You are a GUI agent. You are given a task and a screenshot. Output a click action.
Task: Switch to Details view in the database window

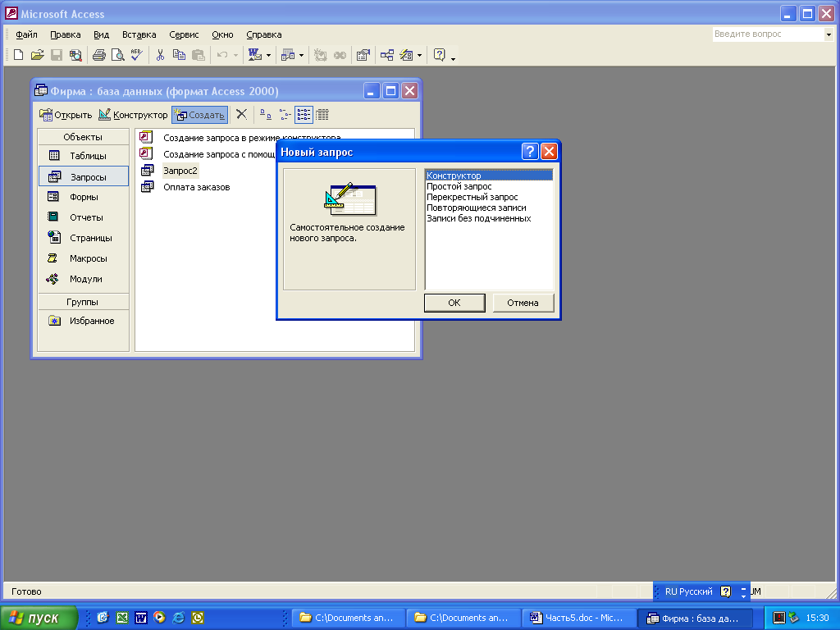tap(322, 114)
